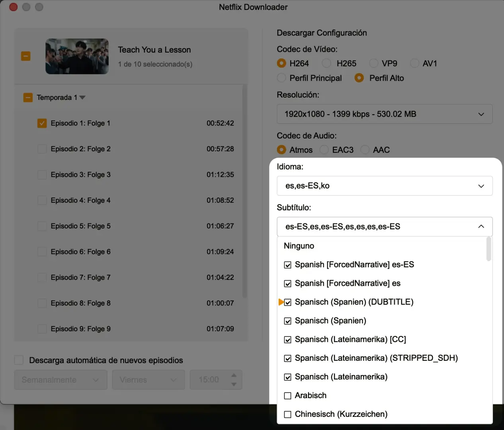Screen dimensions: 504x430
Task: Uncheck Spanish [ForcedNarrative] es-ES subtitle
Action: (288, 265)
